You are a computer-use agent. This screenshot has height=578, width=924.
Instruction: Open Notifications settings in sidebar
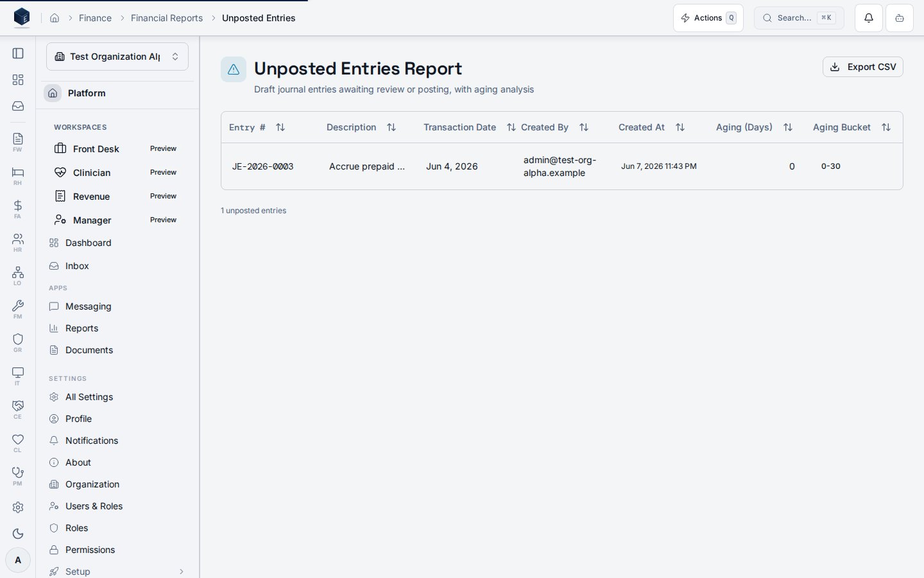tap(117, 441)
